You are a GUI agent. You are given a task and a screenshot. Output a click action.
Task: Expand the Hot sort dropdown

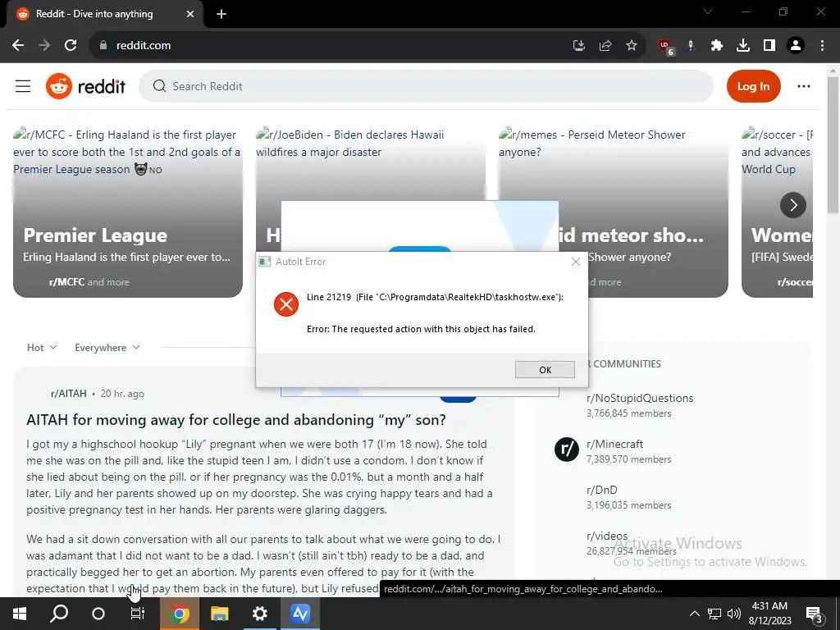[x=42, y=348]
